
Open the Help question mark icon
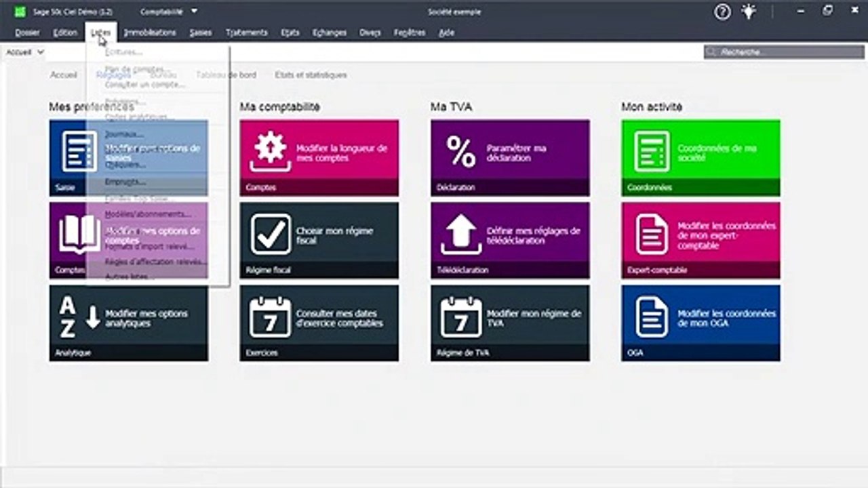point(723,12)
